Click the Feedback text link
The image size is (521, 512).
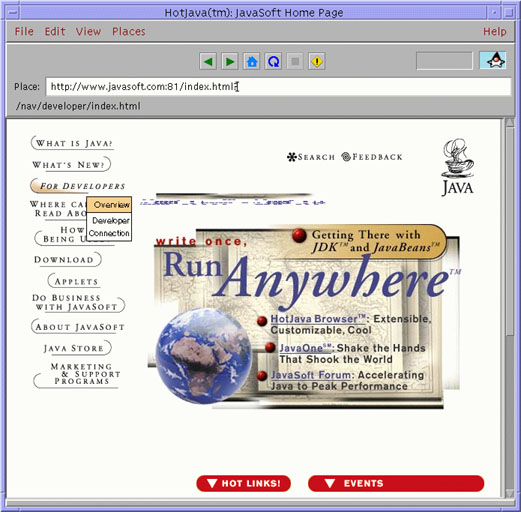(x=377, y=157)
